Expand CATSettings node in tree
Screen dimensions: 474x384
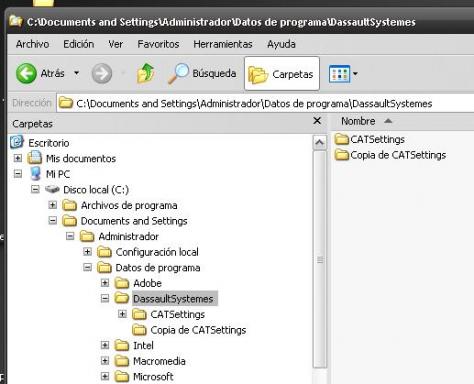point(122,314)
